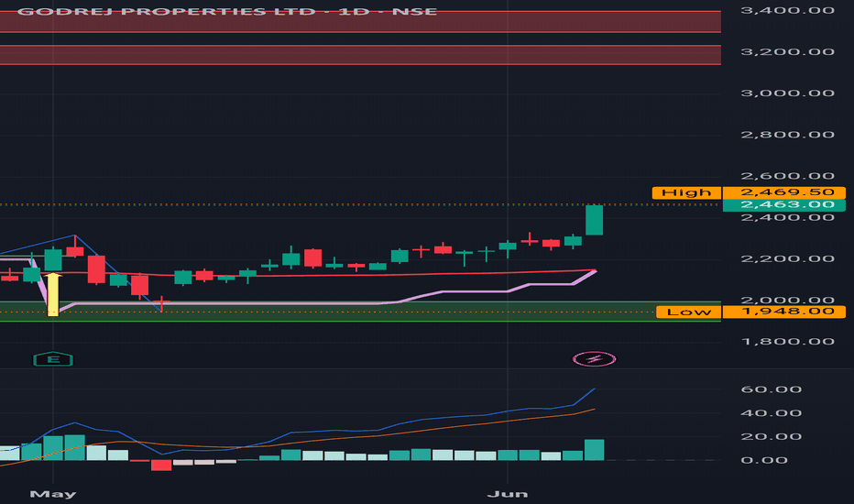The width and height of the screenshot is (854, 504).
Task: Click the current price 2,463.00 label
Action: click(783, 205)
